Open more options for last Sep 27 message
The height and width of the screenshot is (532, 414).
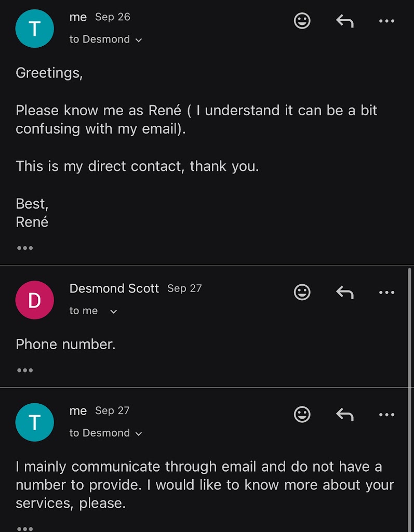(x=386, y=415)
